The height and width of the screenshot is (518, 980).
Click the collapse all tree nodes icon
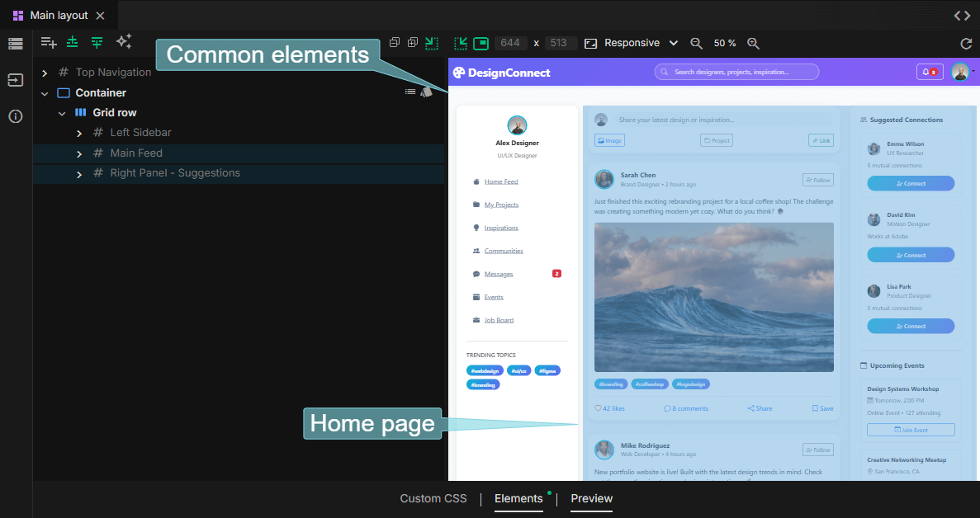pyautogui.click(x=394, y=43)
